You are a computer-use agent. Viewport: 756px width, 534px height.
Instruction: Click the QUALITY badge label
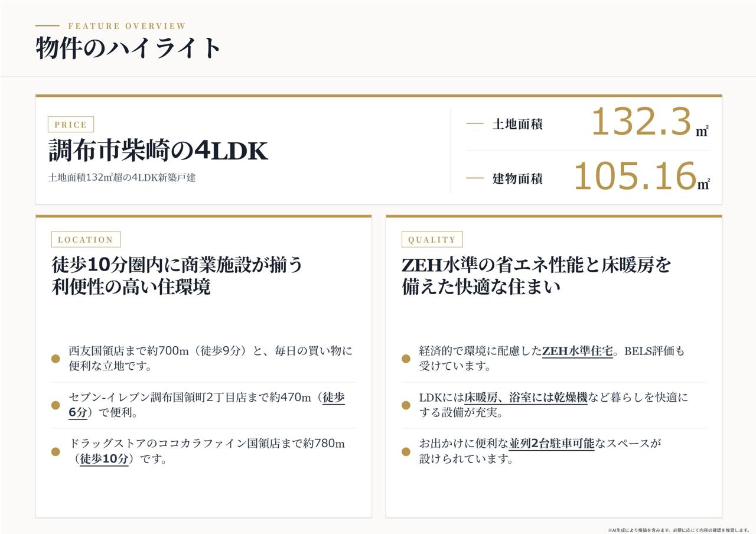point(432,239)
